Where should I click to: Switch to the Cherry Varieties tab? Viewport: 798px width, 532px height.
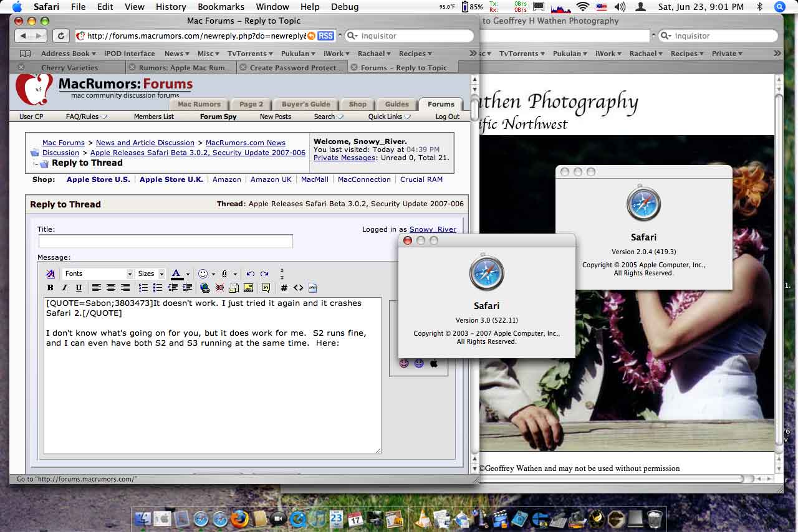click(x=69, y=67)
